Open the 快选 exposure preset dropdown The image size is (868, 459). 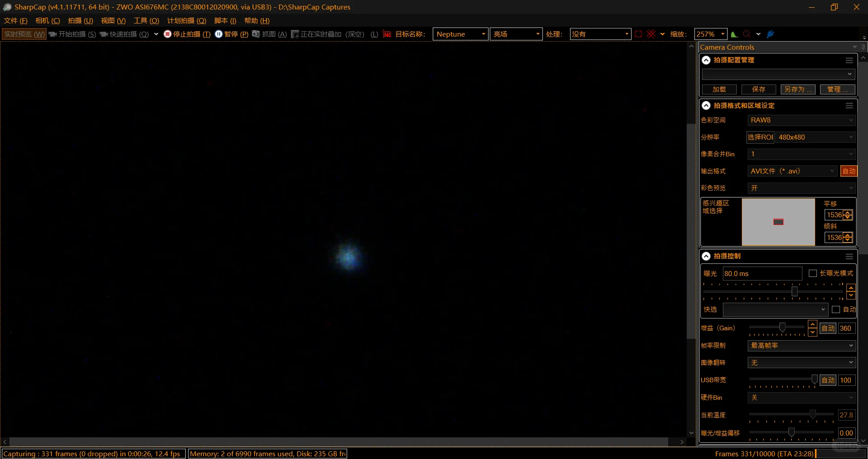(775, 309)
